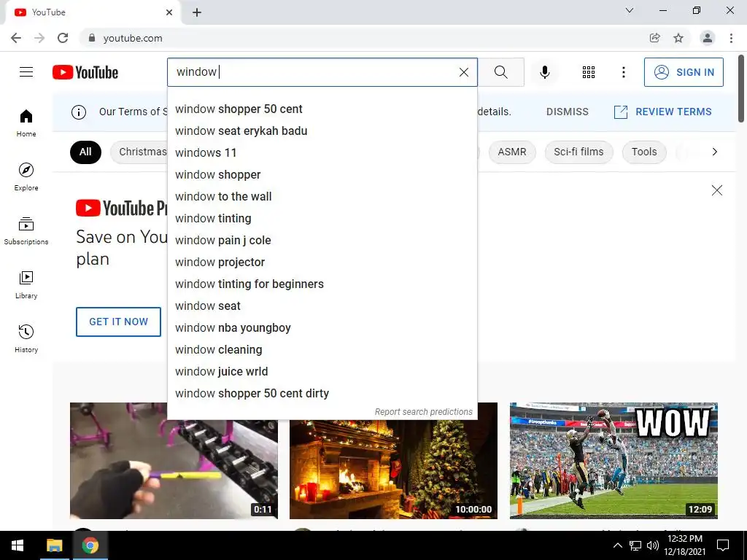Choose suggestion 'window to the wall'

pyautogui.click(x=322, y=197)
